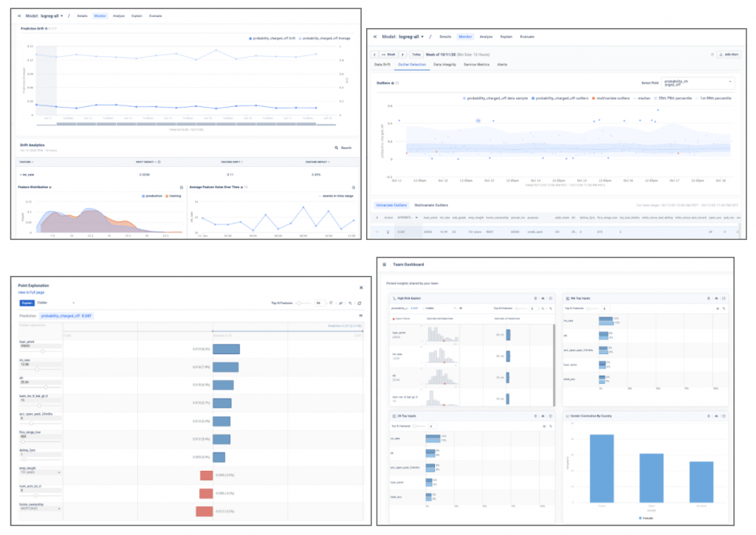
Task: Click delete icon on US Top Inputs card
Action: pos(535,416)
